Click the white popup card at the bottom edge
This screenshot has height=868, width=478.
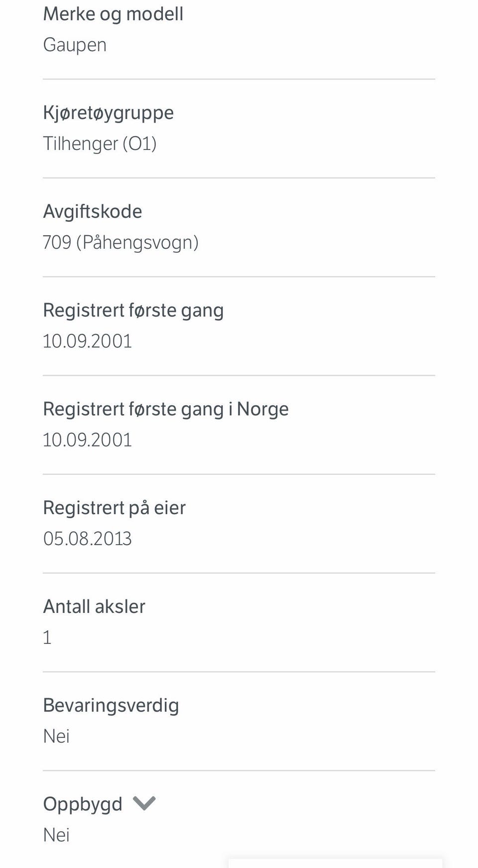point(335,863)
